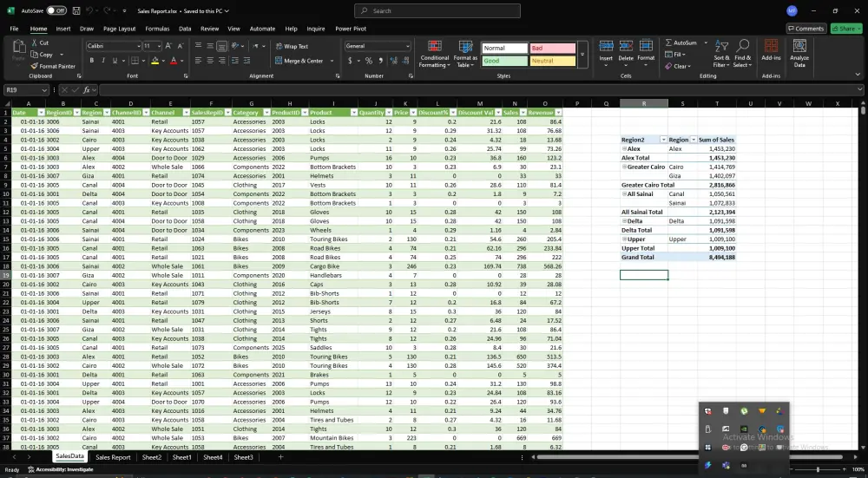Apply the Good cell style
This screenshot has height=478, width=868.
504,61
